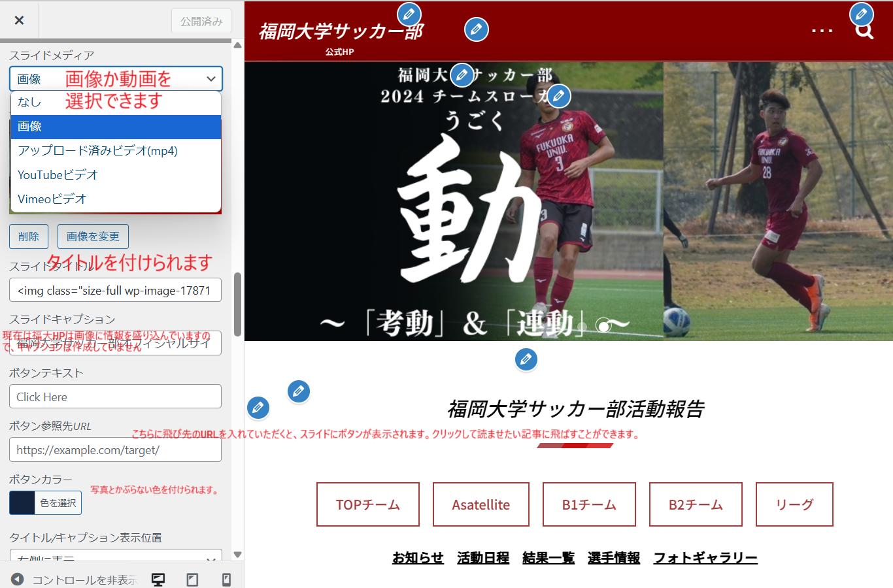Click the sidebar scroll-down arrow
This screenshot has width=893, height=588.
point(237,555)
